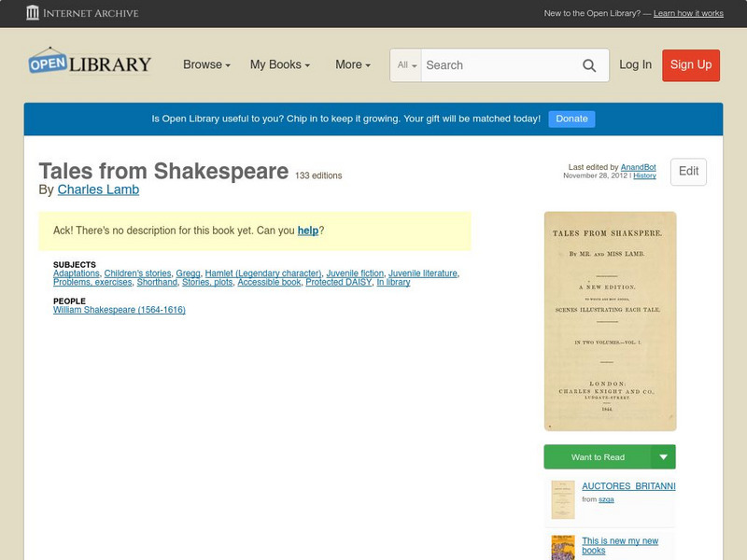Expand the More dropdown

(x=350, y=65)
